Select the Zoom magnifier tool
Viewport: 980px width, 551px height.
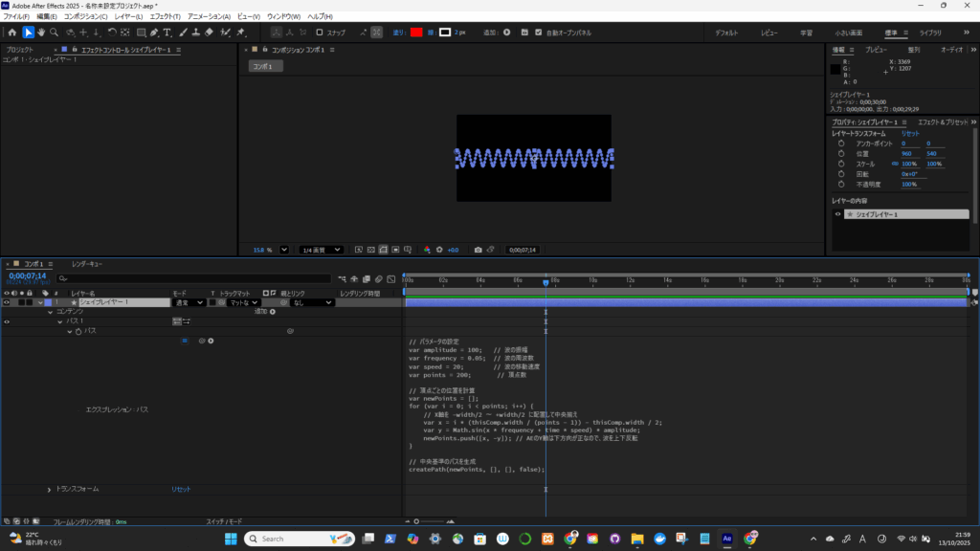[x=55, y=33]
